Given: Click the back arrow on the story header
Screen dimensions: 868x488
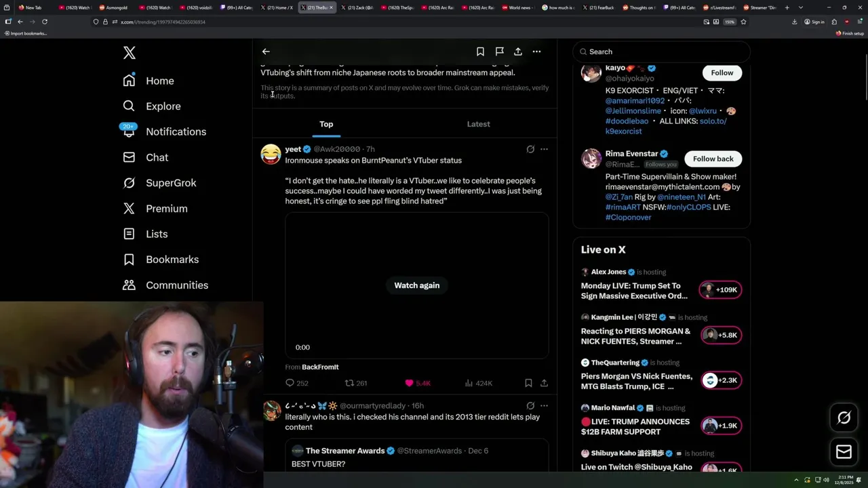Looking at the screenshot, I should [266, 52].
